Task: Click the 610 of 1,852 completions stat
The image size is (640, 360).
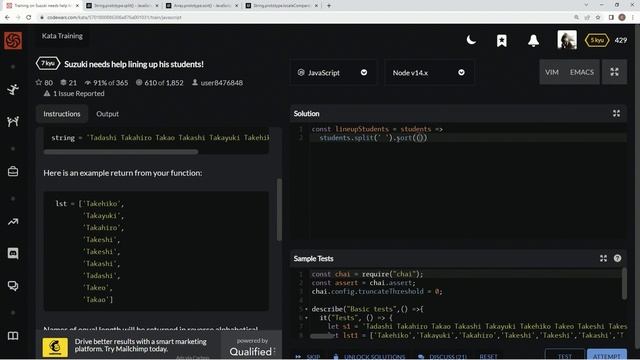Action: click(160, 82)
